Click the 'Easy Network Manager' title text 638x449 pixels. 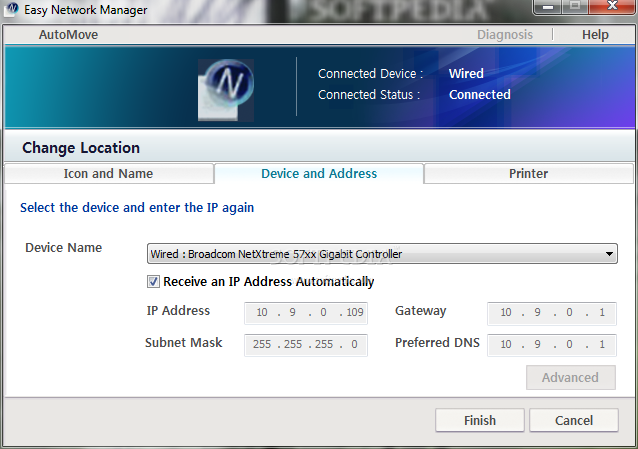[x=85, y=9]
